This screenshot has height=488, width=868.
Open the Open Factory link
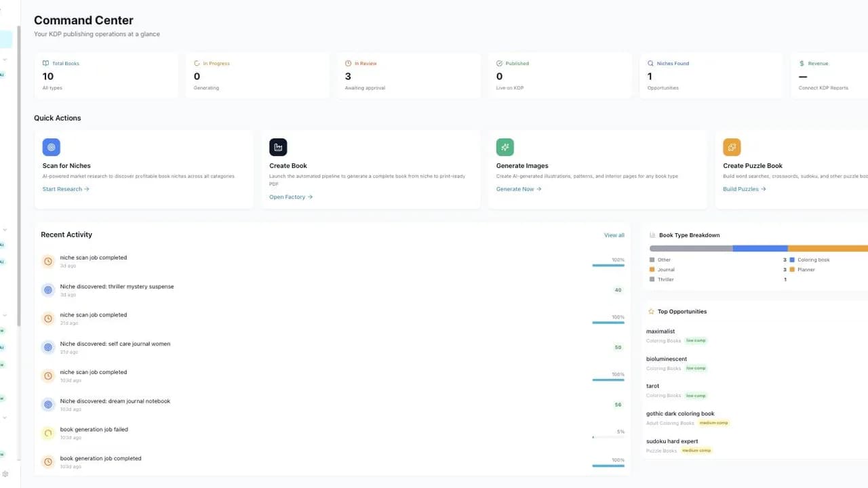coord(291,197)
